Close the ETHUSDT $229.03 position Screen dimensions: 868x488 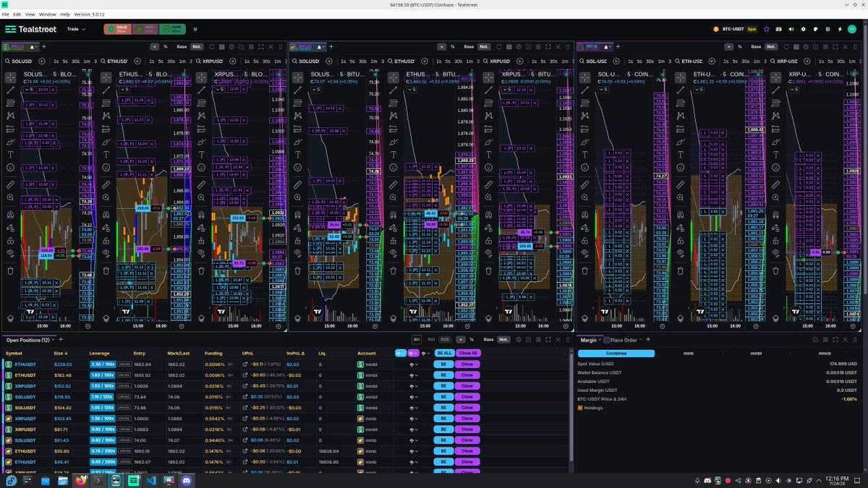tap(468, 364)
